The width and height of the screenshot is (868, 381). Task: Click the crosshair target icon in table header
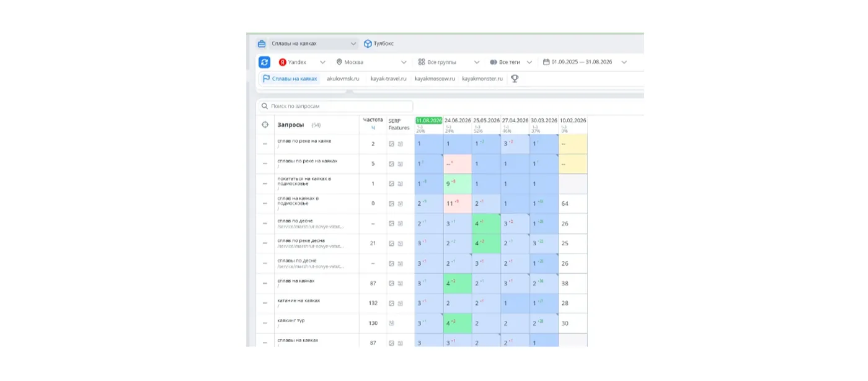pyautogui.click(x=265, y=125)
